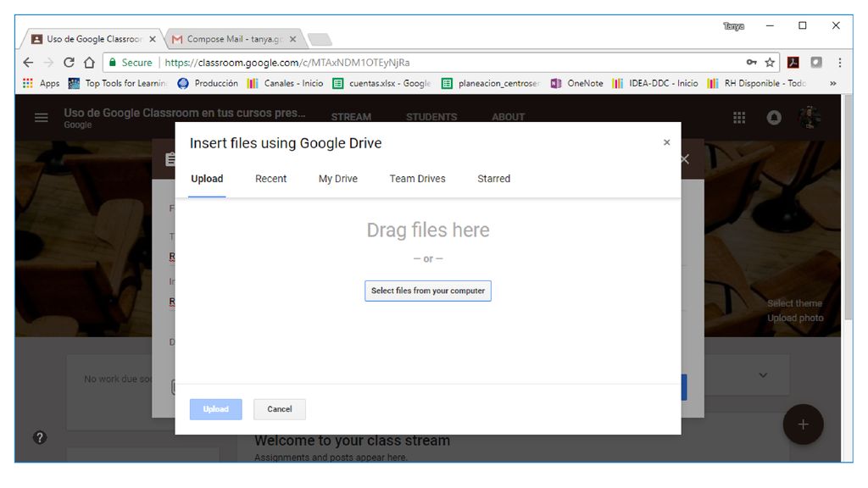Click the Drag files here drop area text
Viewport: 868px width, 488px height.
tap(428, 230)
